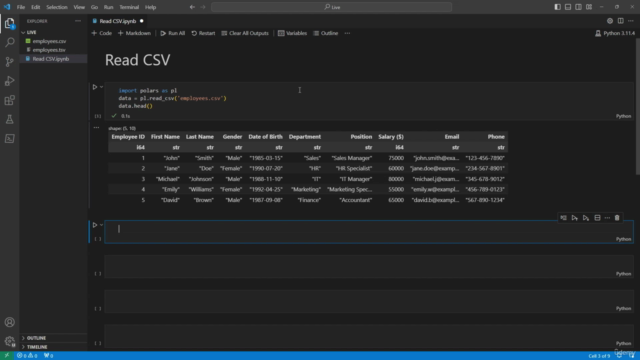Open employees.csv in Explorer
The height and width of the screenshot is (360, 640).
(x=49, y=41)
